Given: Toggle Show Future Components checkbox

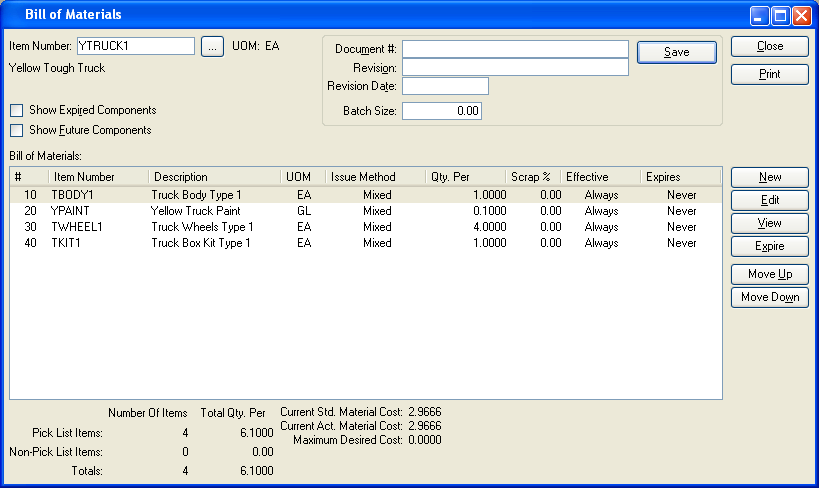Looking at the screenshot, I should 16,130.
